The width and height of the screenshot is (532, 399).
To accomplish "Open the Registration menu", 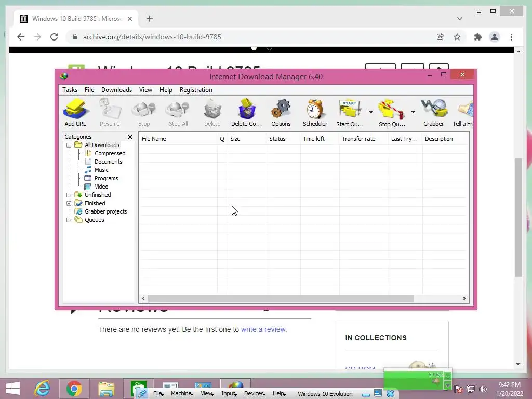I will click(196, 90).
